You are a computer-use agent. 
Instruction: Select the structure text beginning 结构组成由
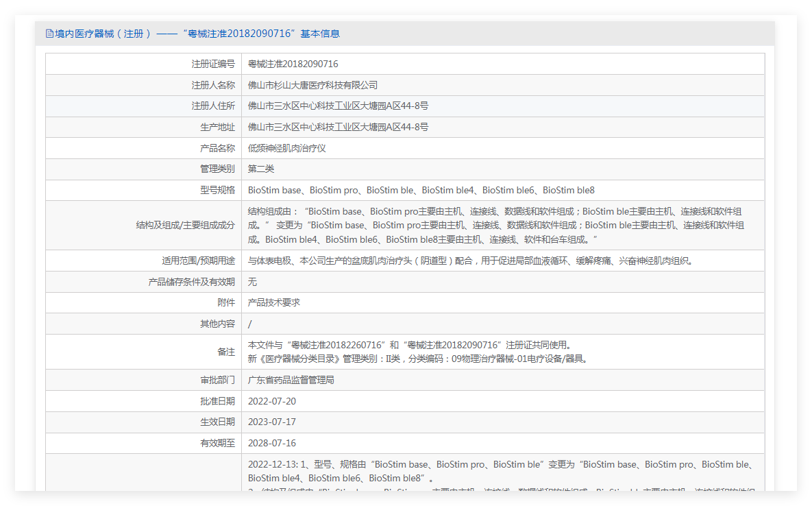click(x=495, y=226)
